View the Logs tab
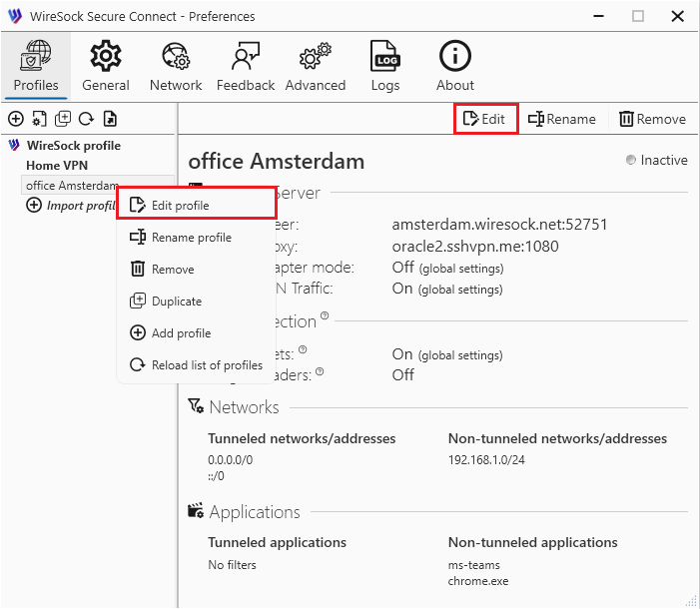The image size is (700, 609). click(x=385, y=66)
